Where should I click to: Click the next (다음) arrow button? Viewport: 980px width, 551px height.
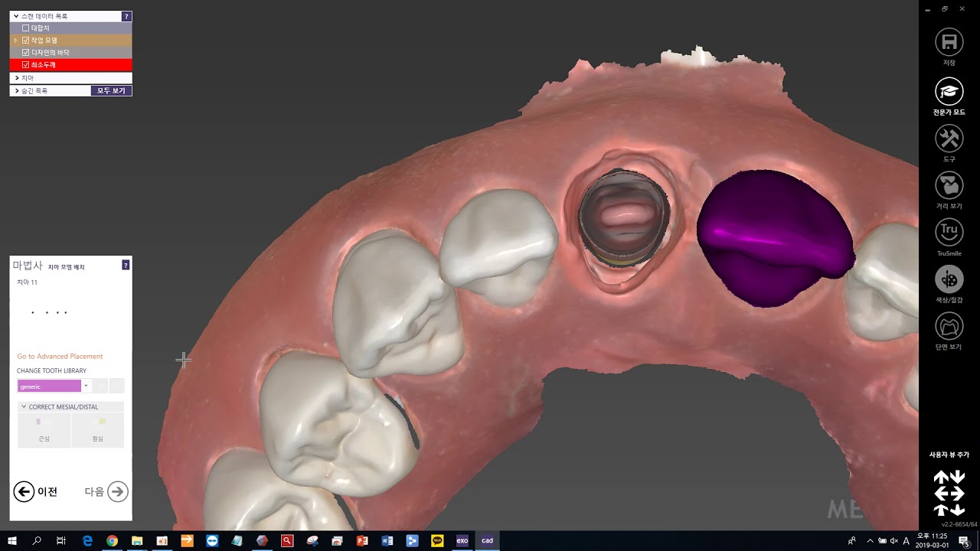click(x=117, y=491)
